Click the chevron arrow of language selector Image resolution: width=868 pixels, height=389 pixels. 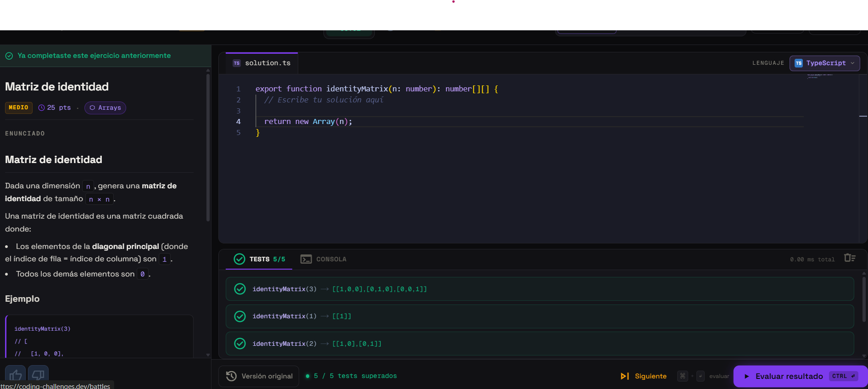(x=852, y=63)
